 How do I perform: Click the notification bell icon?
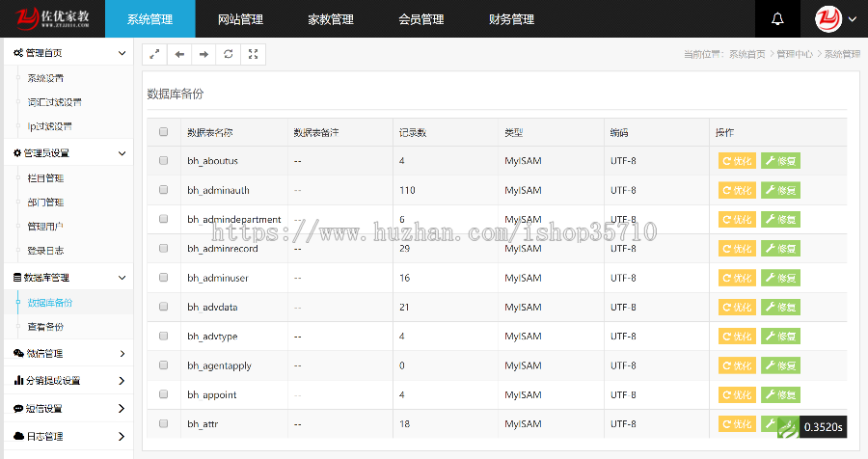pos(777,19)
